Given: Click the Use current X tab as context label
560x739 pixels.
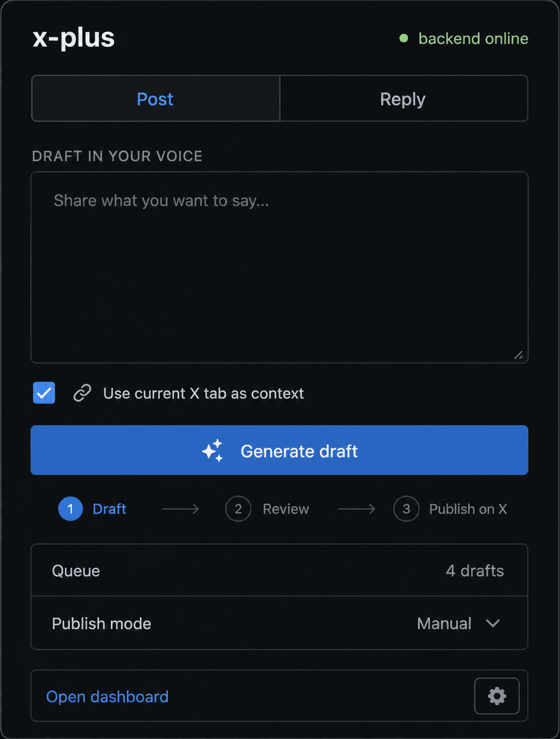Looking at the screenshot, I should 204,393.
